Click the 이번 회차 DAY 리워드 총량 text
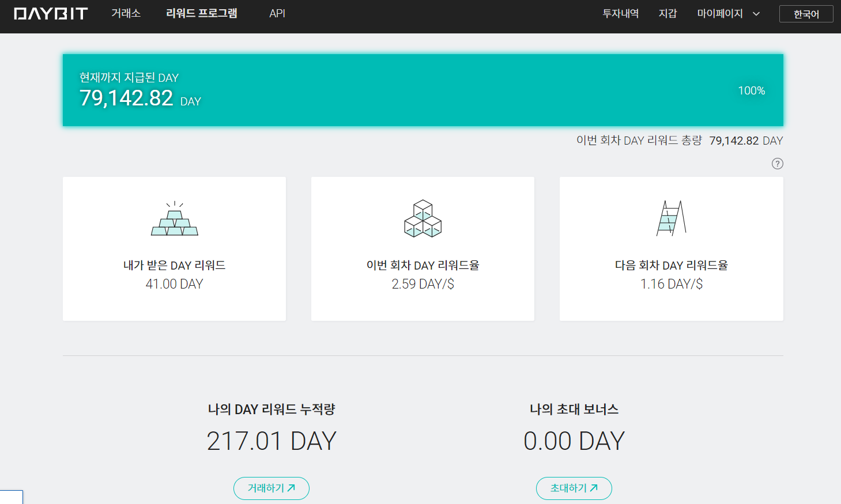This screenshot has width=841, height=504. click(x=639, y=141)
